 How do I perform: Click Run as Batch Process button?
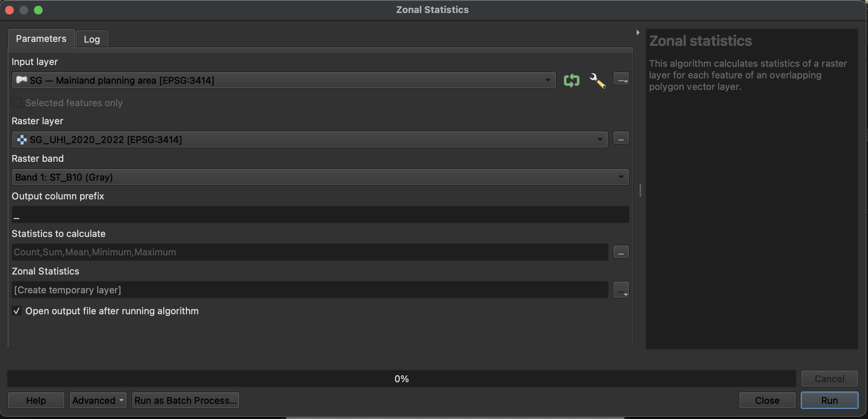(x=185, y=400)
